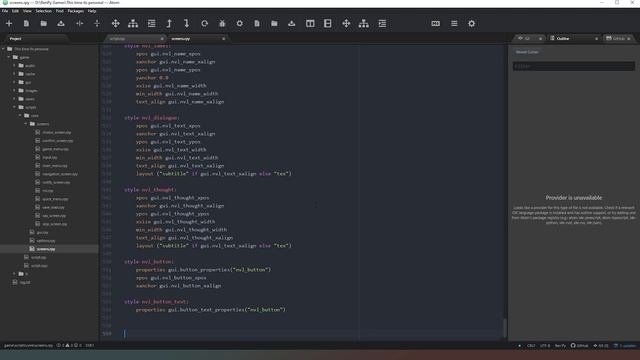Select the screens.rpy editor tab
This screenshot has height=360, width=640.
click(198, 38)
